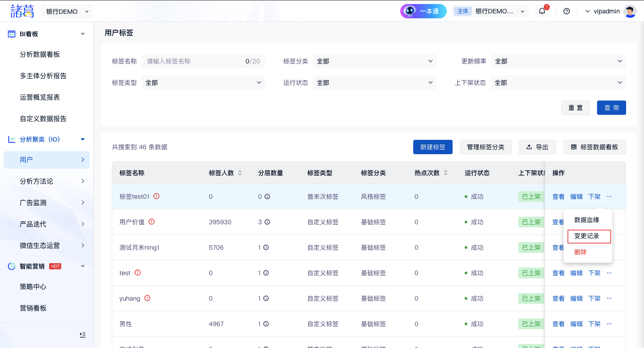Open more actions ellipsis for test row
Image resolution: width=644 pixels, height=348 pixels.
609,273
